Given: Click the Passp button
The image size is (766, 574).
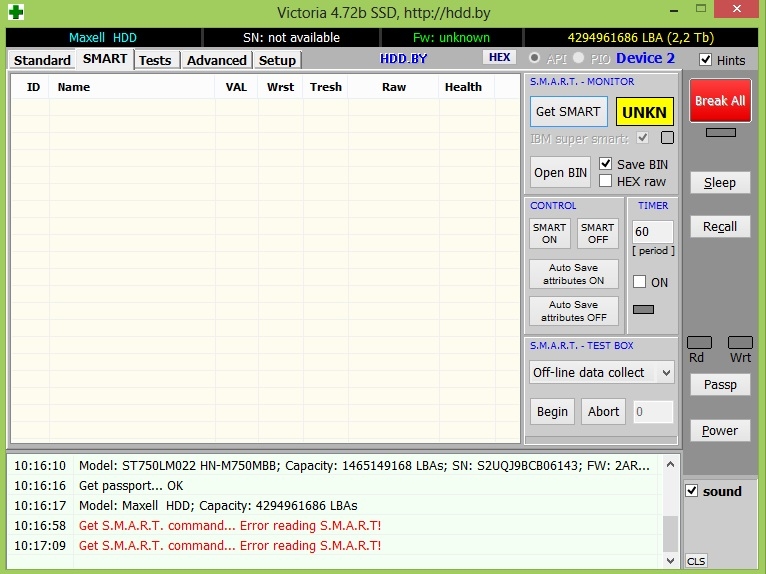Looking at the screenshot, I should 720,385.
